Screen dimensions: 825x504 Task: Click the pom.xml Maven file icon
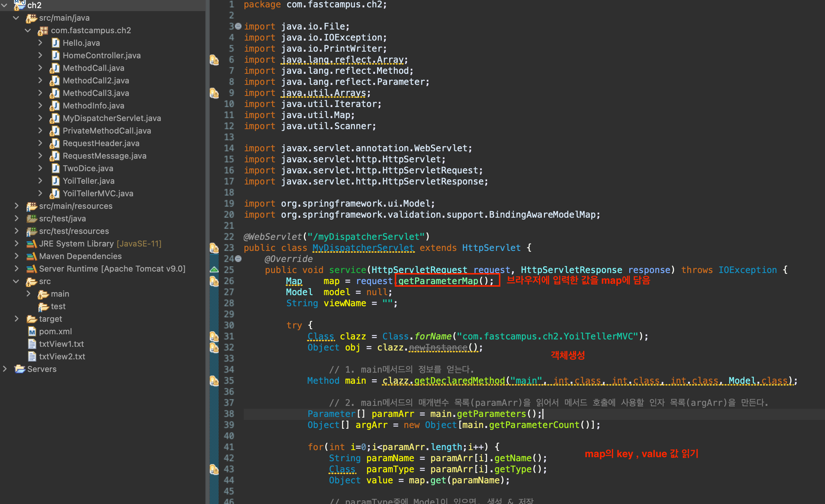pyautogui.click(x=32, y=331)
